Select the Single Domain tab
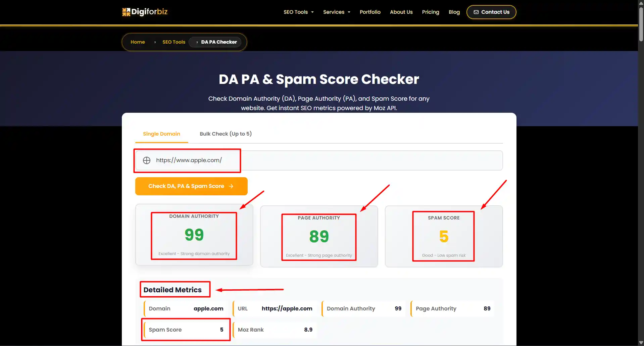Viewport: 644px width, 346px height. click(161, 134)
